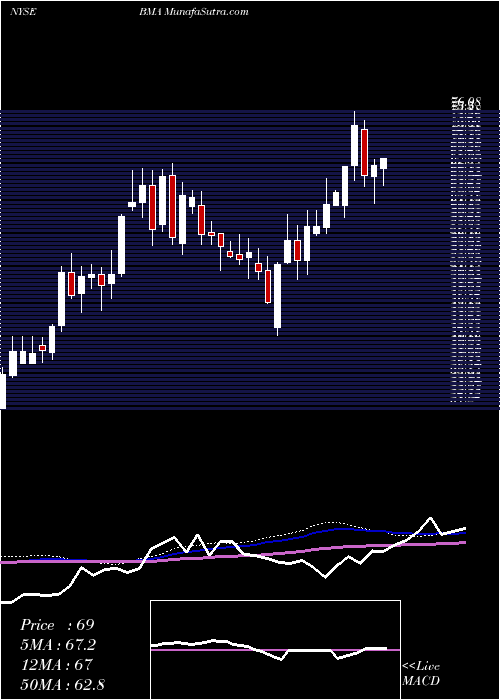The width and height of the screenshot is (500, 700).
Task: Click the NYSE exchange label
Action: tap(23, 12)
